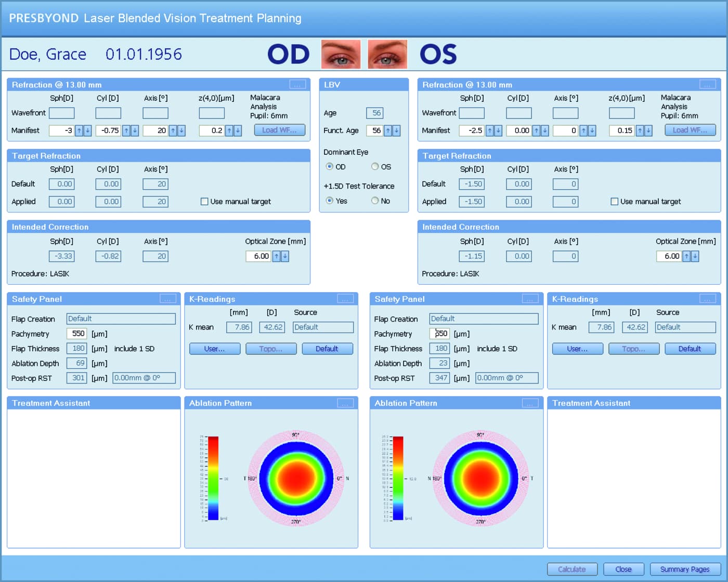The width and height of the screenshot is (728, 582).
Task: Click User button in OS K-Readings
Action: pyautogui.click(x=578, y=349)
